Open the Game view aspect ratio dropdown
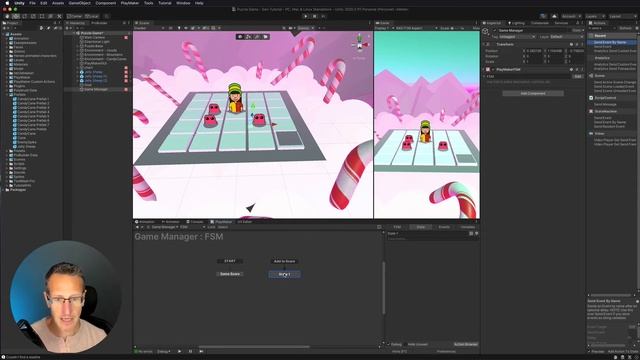Viewport: 640px width, 360px height. (x=417, y=28)
